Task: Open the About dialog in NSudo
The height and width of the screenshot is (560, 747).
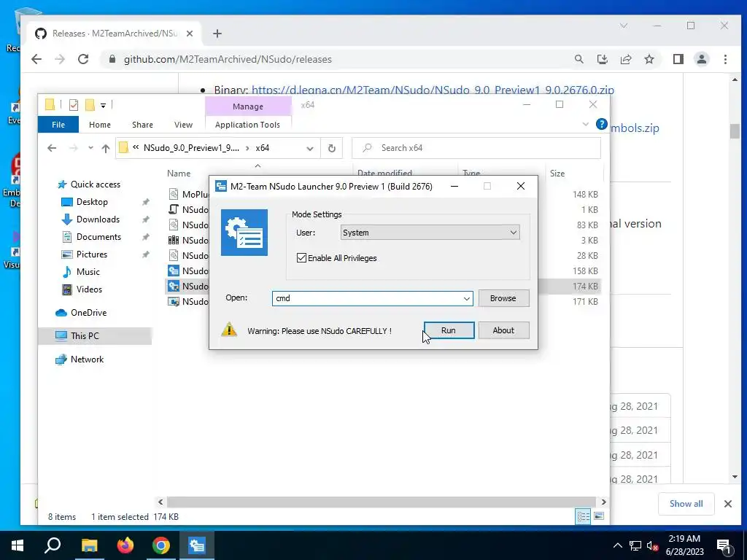Action: point(503,330)
